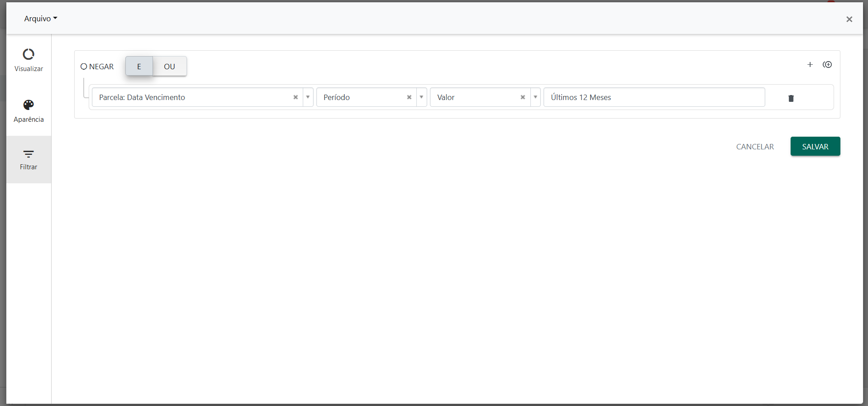Click the SALVAR button
Viewport: 868px width, 406px height.
coord(815,146)
